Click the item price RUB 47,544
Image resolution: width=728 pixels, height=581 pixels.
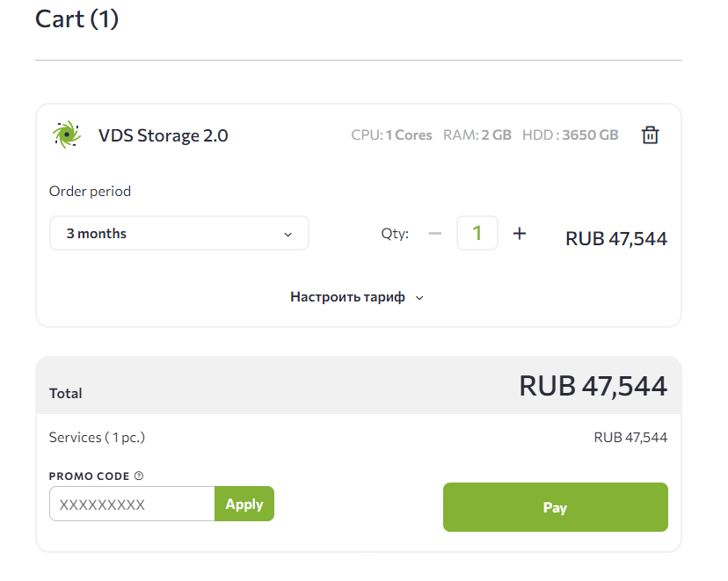coord(615,238)
